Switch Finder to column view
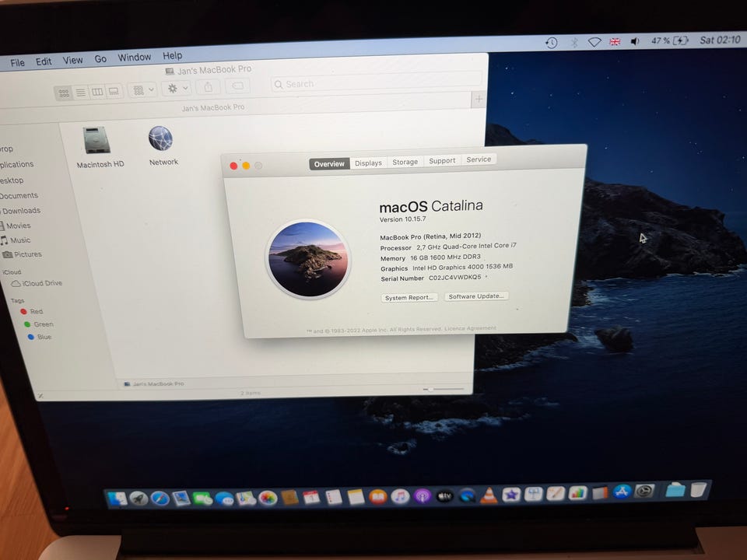Screen dimensions: 747x560 [x=97, y=92]
